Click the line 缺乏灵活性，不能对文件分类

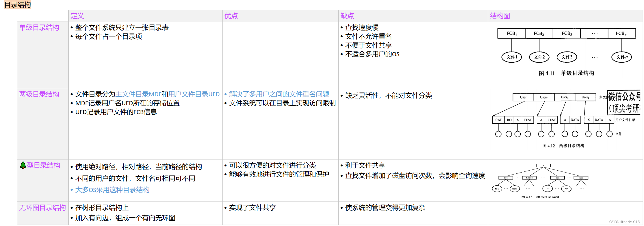[x=388, y=95]
